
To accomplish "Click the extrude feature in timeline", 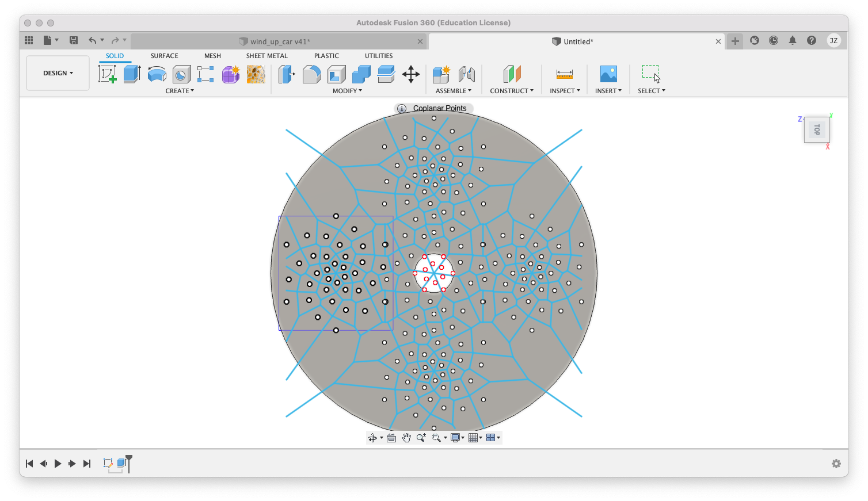I will (121, 463).
